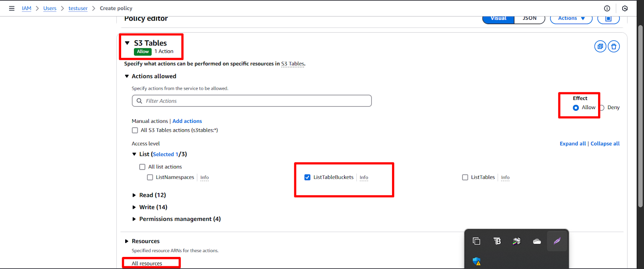Go to IAM breadcrumb link
This screenshot has width=644, height=269.
tap(27, 8)
